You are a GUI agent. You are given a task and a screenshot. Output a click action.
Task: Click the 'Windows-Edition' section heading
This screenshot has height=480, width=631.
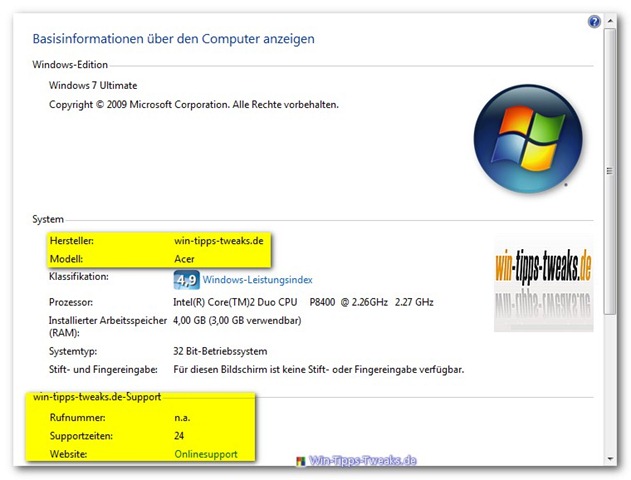coord(70,65)
